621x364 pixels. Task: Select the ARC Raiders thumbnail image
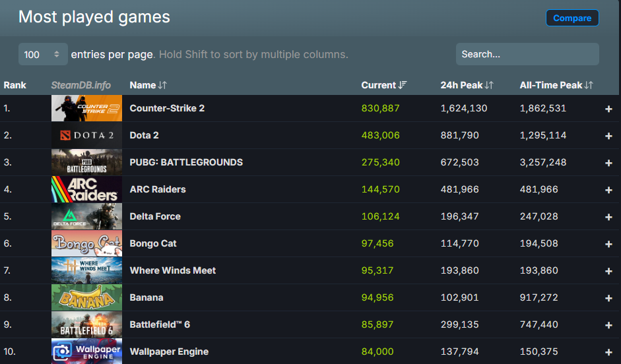(86, 189)
